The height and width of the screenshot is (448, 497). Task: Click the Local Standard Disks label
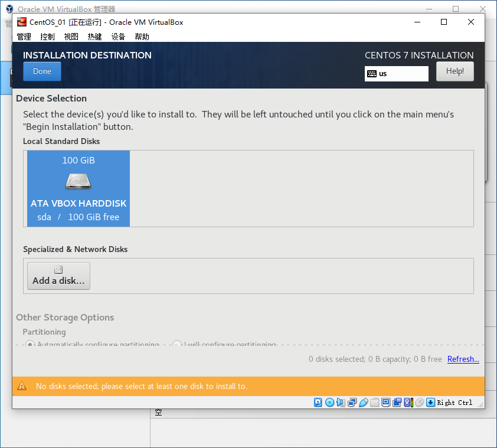61,142
